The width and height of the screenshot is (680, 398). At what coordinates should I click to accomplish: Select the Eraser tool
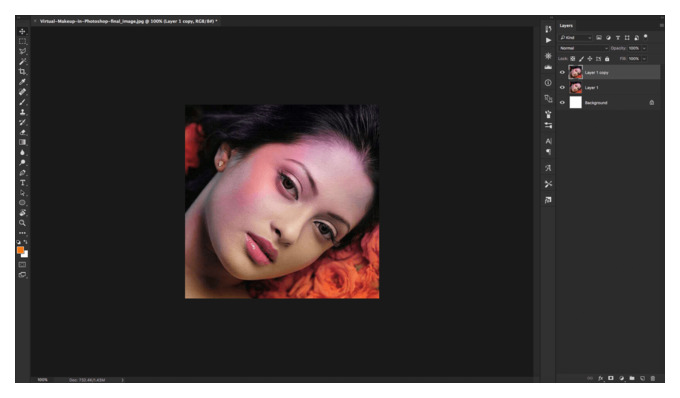[x=22, y=132]
